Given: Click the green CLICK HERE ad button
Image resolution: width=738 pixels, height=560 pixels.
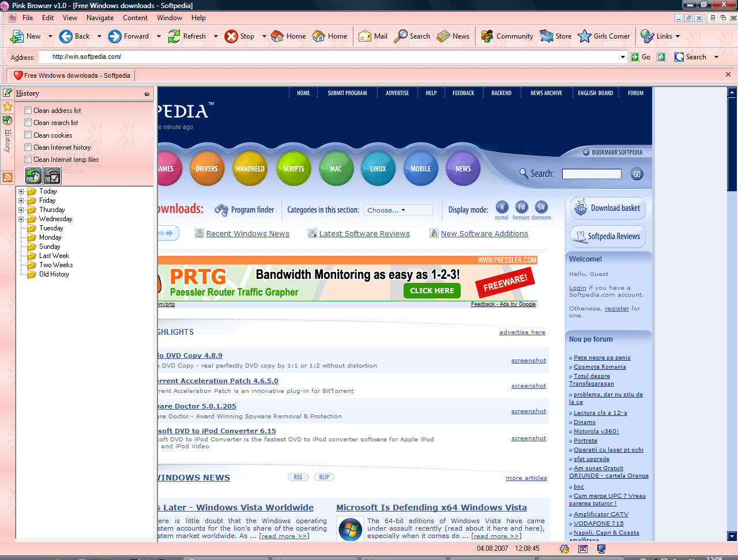Looking at the screenshot, I should pos(432,291).
